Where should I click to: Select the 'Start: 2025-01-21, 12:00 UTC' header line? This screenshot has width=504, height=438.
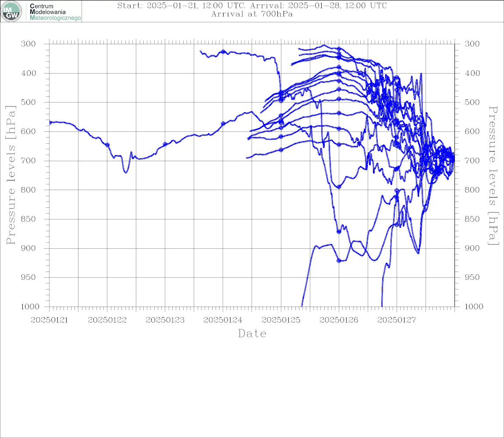252,5
